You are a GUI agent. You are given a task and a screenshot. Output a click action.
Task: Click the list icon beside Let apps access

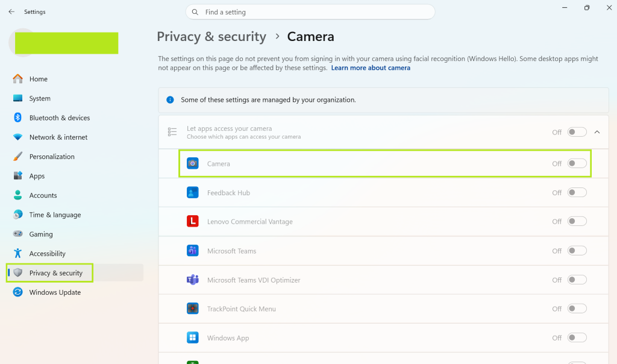(x=172, y=132)
